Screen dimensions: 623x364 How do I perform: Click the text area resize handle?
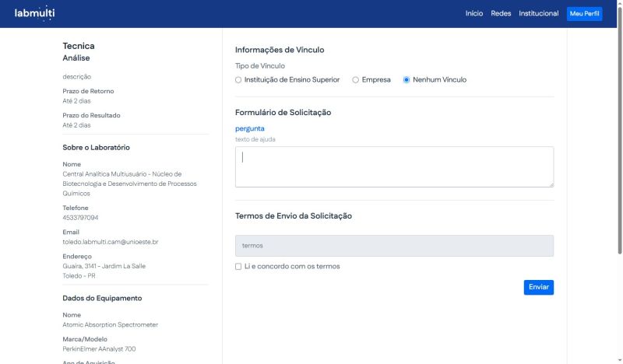(551, 184)
